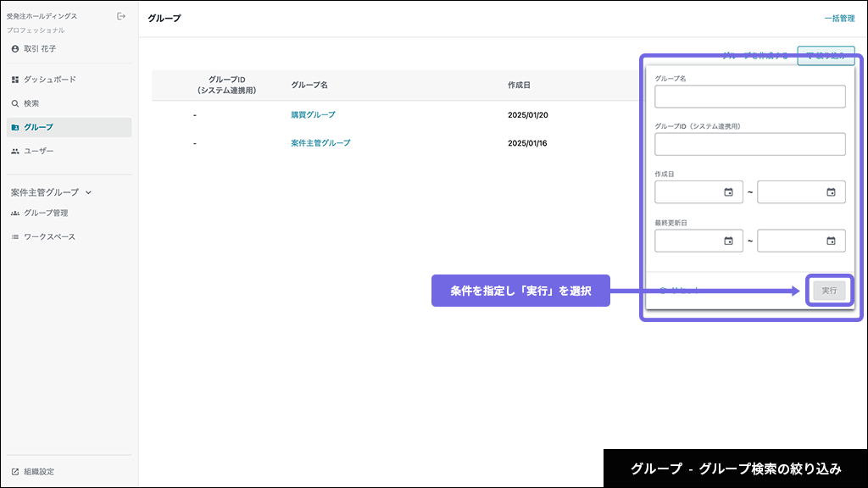Click the グループ名 column header

click(x=309, y=85)
